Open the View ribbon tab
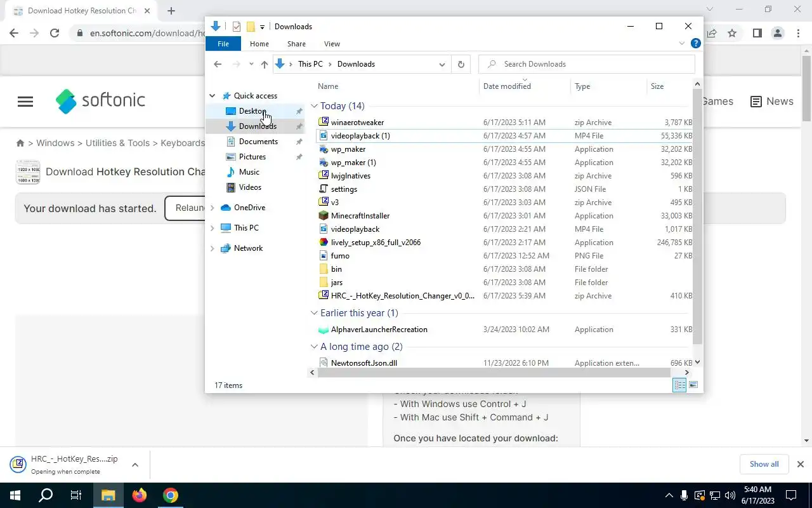The image size is (812, 508). [x=332, y=44]
